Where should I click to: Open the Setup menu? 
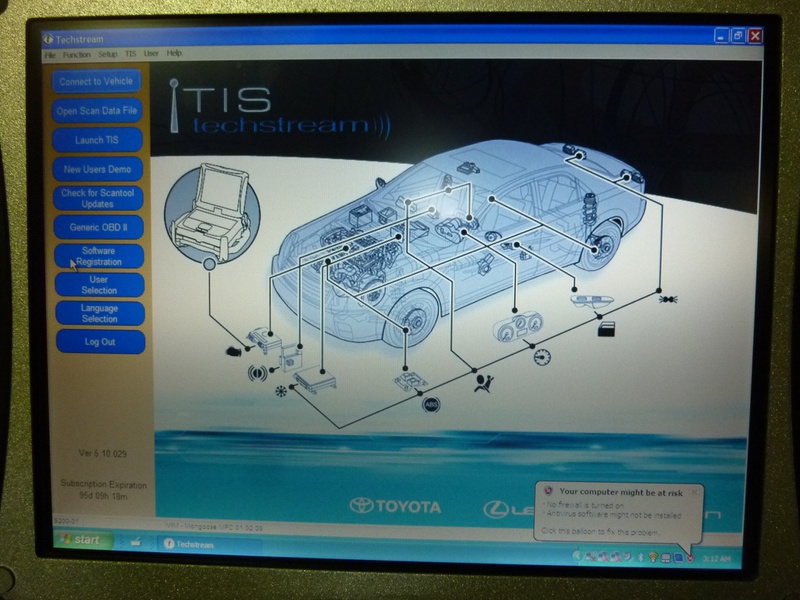[108, 54]
